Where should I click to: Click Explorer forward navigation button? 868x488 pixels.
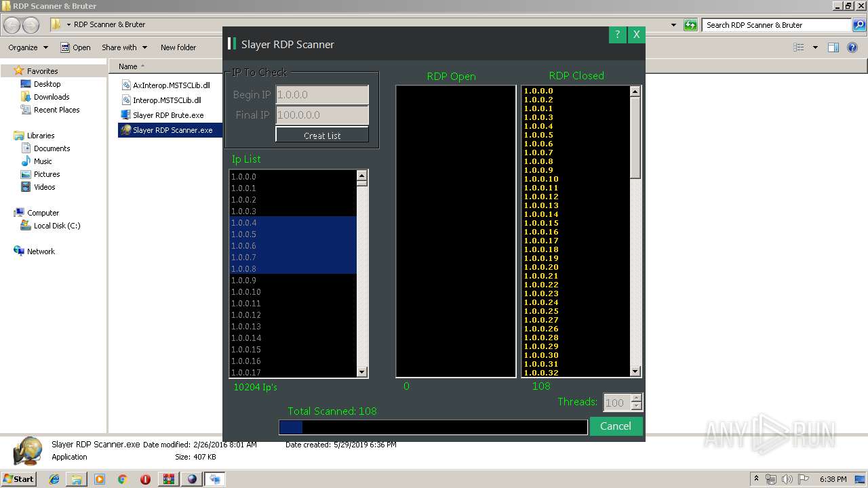click(x=31, y=25)
